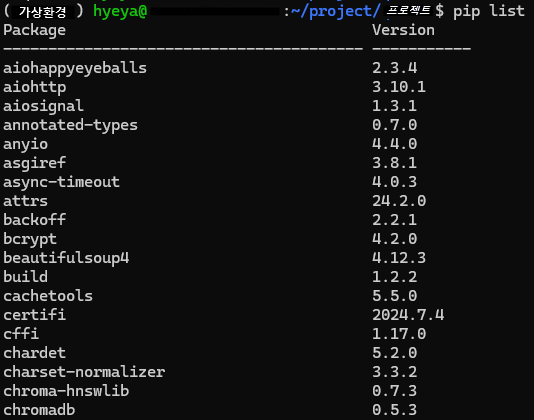The height and width of the screenshot is (420, 534).
Task: Click version 1.17.0 of cffi
Action: pos(399,334)
